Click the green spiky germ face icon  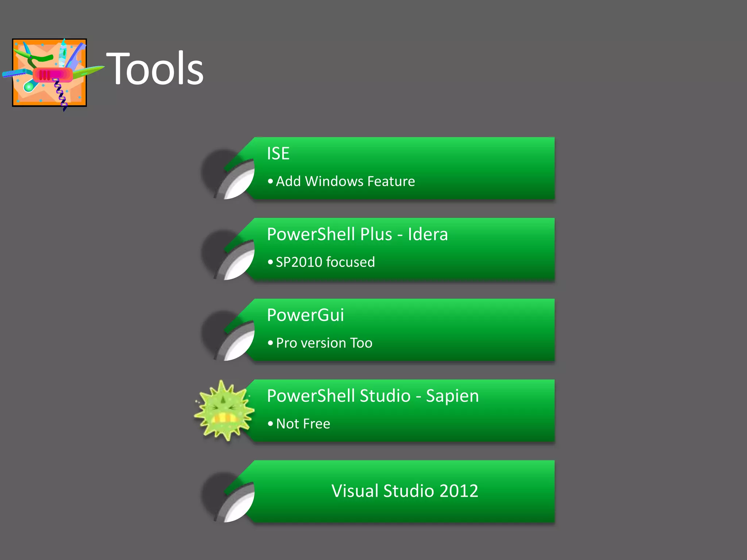(224, 411)
